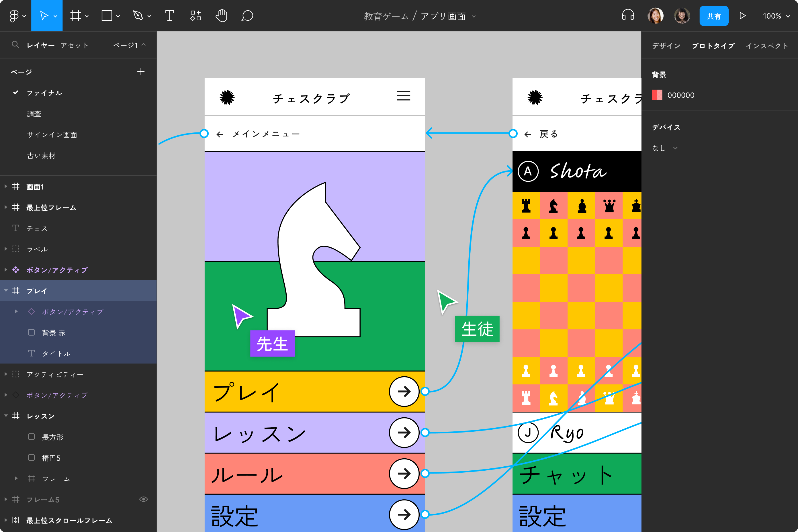Click the Play/Preview button
This screenshot has height=532, width=798.
[744, 17]
